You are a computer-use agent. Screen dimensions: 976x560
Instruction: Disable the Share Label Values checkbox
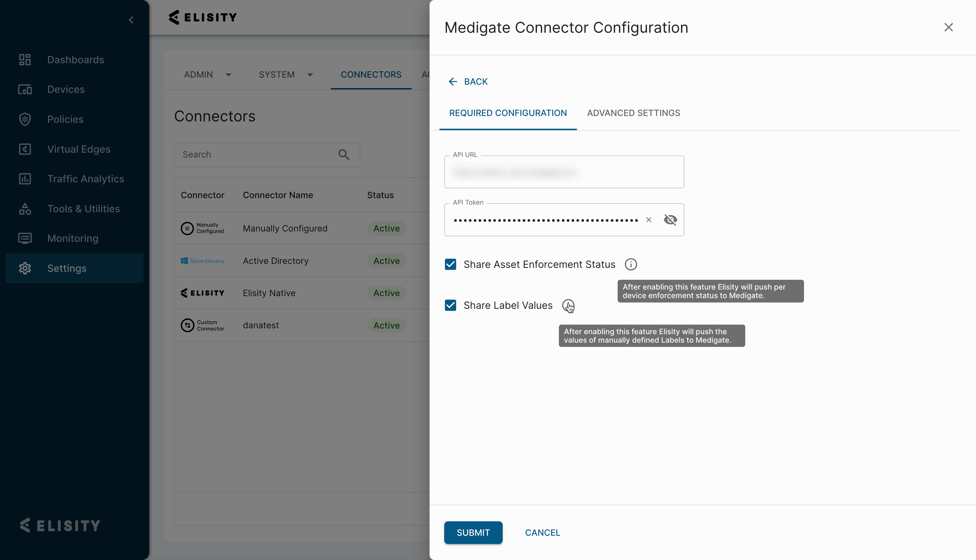click(450, 305)
